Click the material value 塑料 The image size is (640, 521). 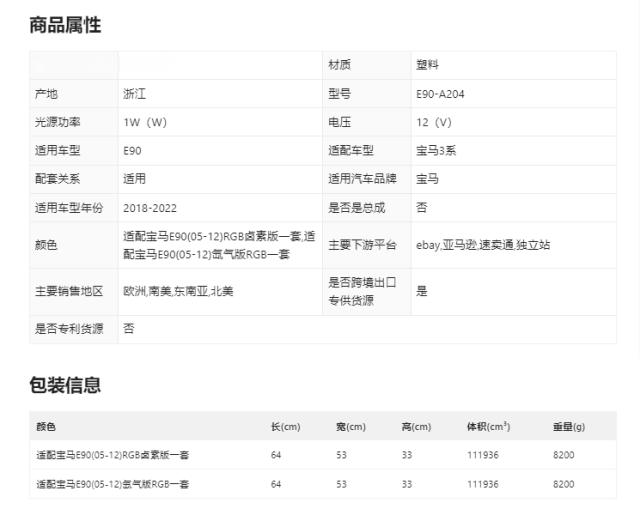point(427,65)
